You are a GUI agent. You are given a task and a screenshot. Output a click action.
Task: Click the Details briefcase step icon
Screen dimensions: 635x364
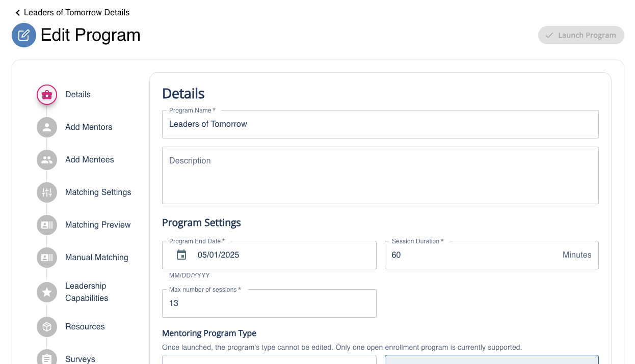click(47, 95)
